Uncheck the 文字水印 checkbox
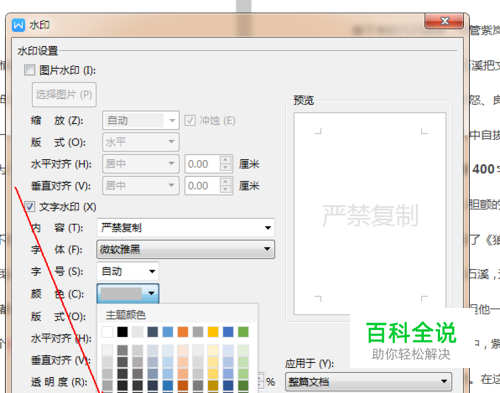 [29, 207]
